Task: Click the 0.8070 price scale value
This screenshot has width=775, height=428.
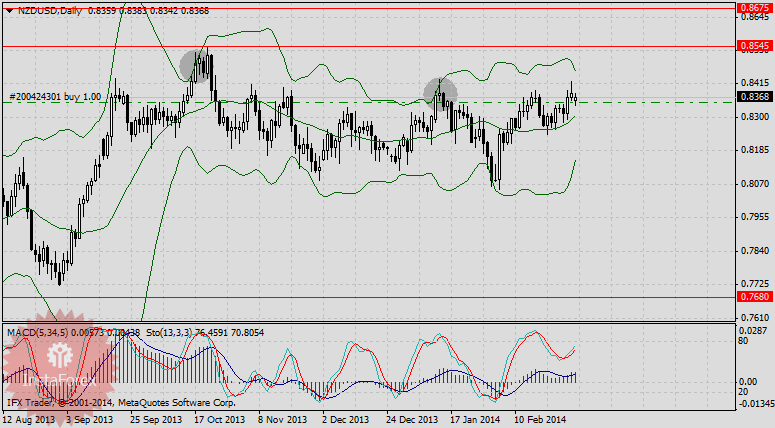Action: point(752,183)
